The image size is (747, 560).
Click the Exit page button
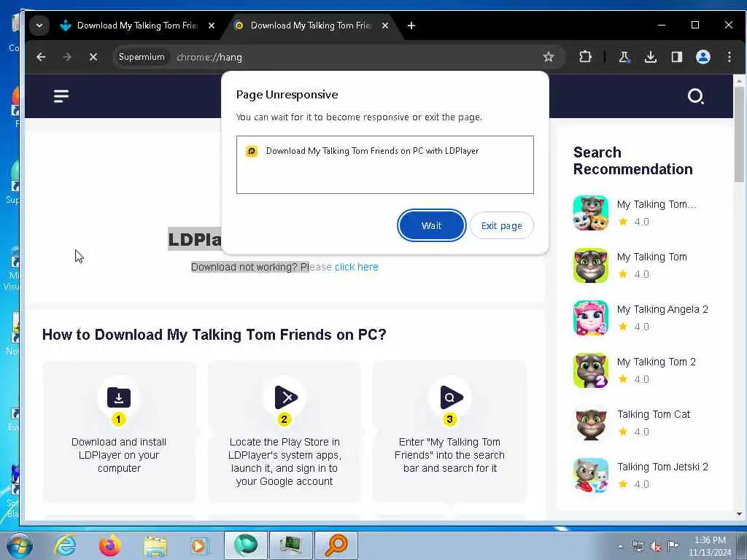point(501,225)
